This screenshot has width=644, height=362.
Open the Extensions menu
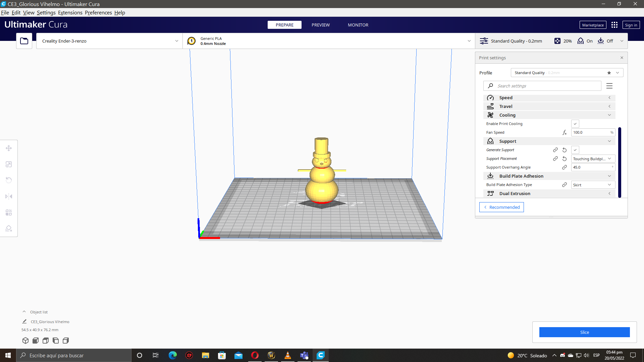(70, 12)
